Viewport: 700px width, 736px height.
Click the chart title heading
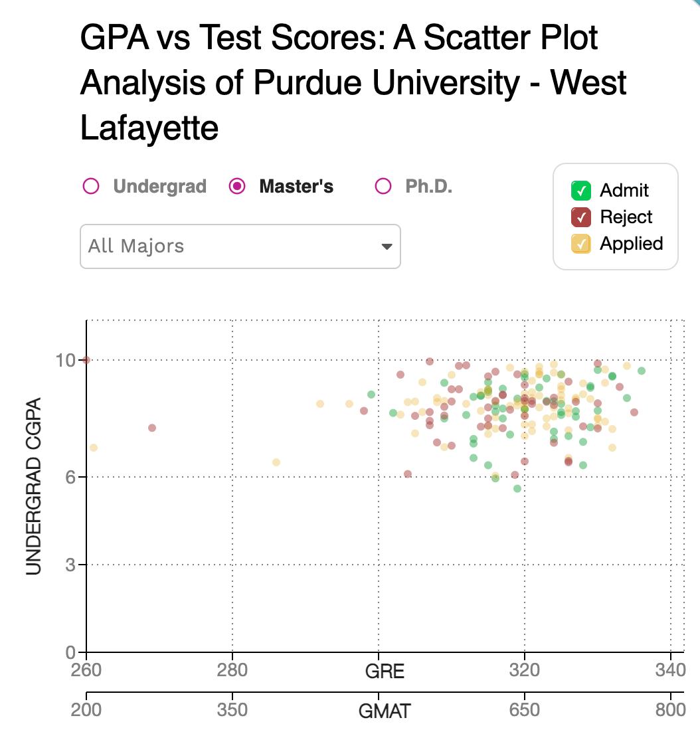[x=353, y=82]
